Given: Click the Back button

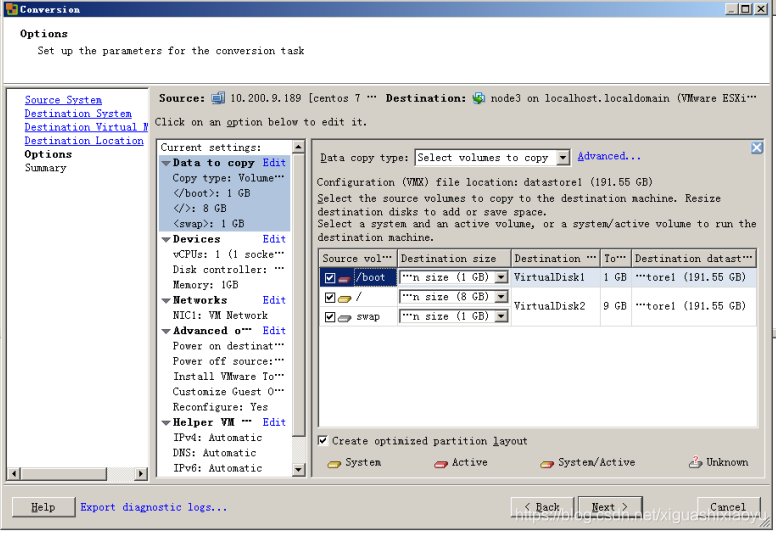Looking at the screenshot, I should tap(542, 507).
